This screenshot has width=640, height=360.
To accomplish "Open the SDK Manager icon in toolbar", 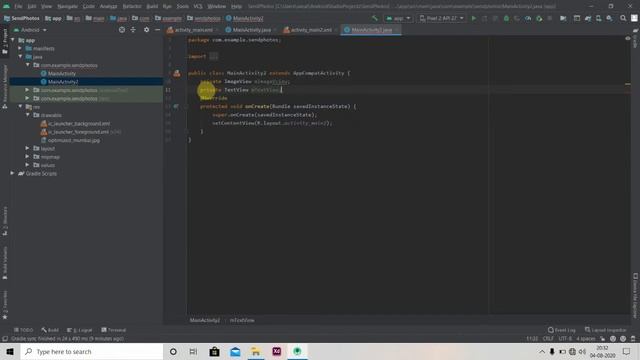I will tap(609, 18).
